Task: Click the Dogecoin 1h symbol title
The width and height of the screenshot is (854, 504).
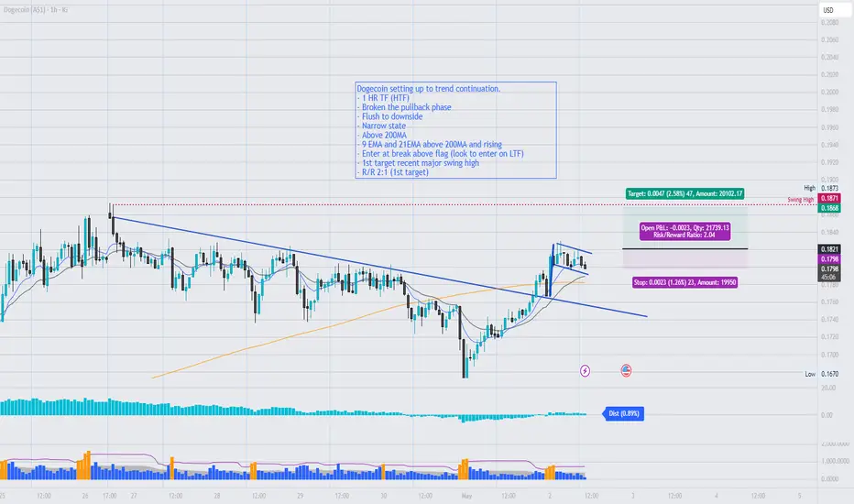Action: point(36,10)
